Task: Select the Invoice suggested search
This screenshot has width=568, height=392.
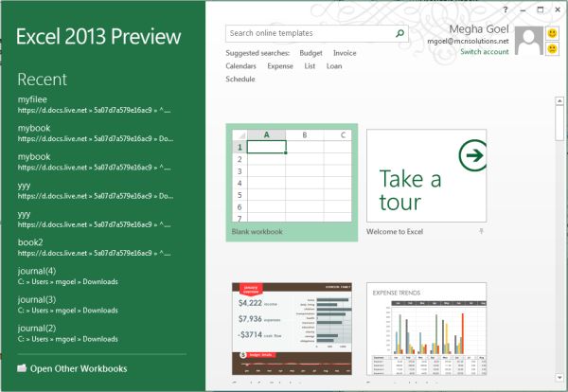Action: 345,53
